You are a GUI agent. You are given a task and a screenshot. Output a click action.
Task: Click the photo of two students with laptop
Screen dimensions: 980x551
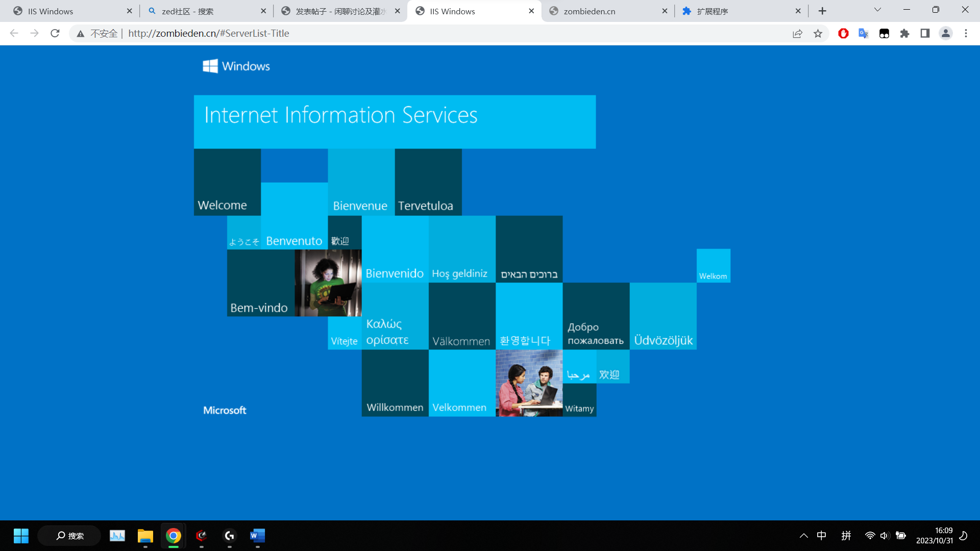529,383
